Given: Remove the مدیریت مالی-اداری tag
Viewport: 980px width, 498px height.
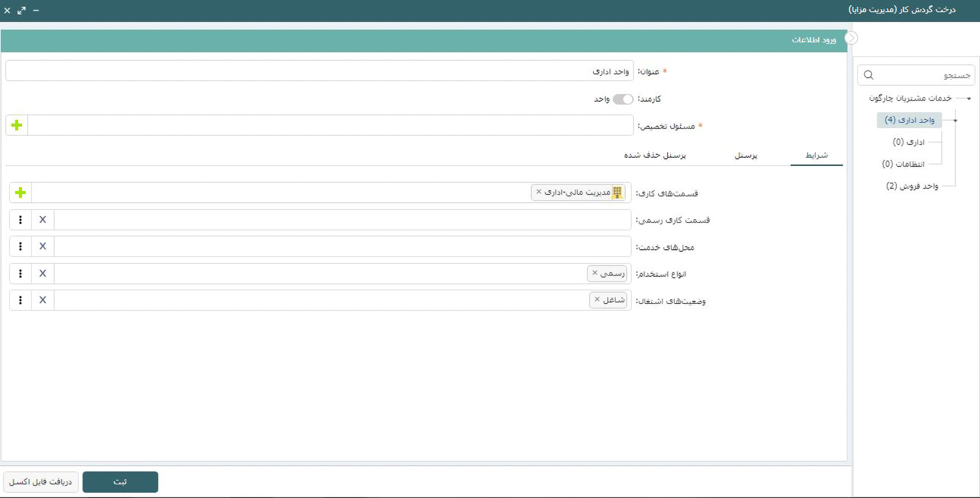Looking at the screenshot, I should (x=538, y=192).
